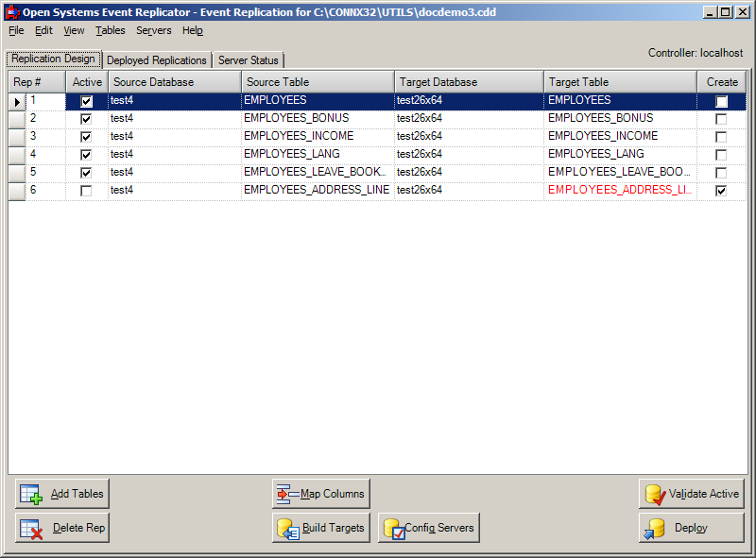Enable the Active checkbox on row 6

(x=85, y=190)
